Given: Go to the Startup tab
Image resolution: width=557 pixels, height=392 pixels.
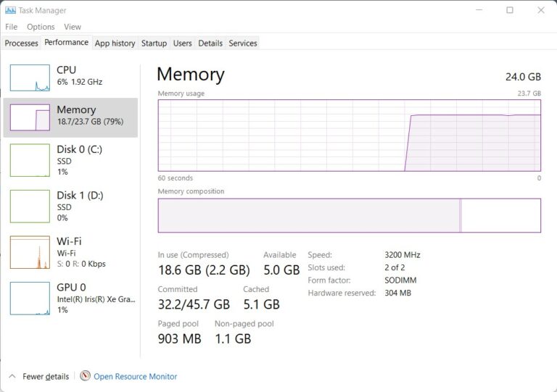Looking at the screenshot, I should pyautogui.click(x=154, y=43).
